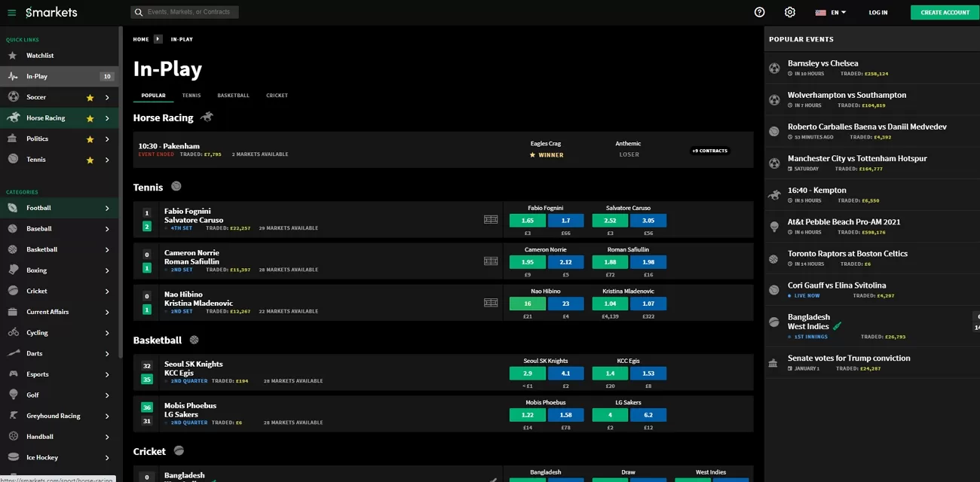Viewport: 980px width, 482px height.
Task: Open the In-Play item in Quick Links
Action: pyautogui.click(x=59, y=76)
